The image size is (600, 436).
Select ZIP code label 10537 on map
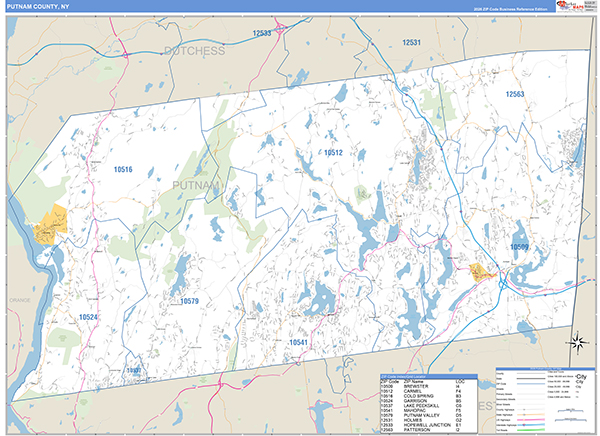click(134, 371)
